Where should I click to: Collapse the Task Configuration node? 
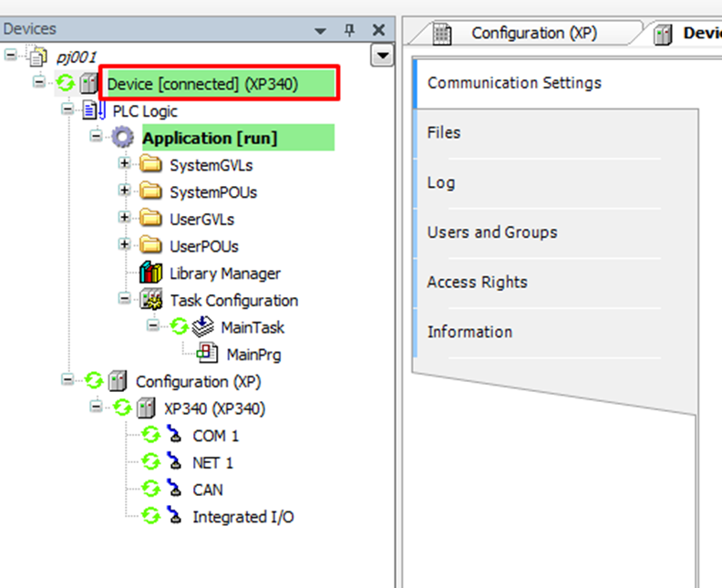tap(124, 300)
